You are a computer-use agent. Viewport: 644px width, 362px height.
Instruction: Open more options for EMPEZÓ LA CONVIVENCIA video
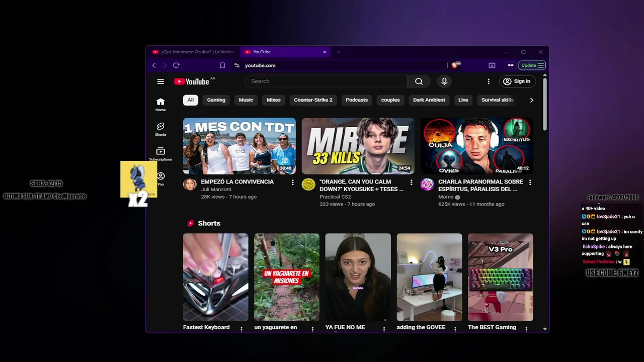pyautogui.click(x=292, y=183)
